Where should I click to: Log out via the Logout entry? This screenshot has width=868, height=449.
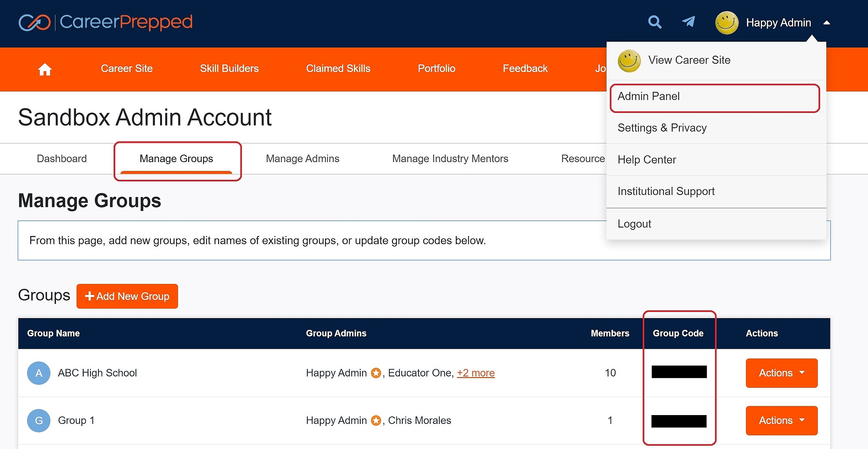click(x=716, y=224)
